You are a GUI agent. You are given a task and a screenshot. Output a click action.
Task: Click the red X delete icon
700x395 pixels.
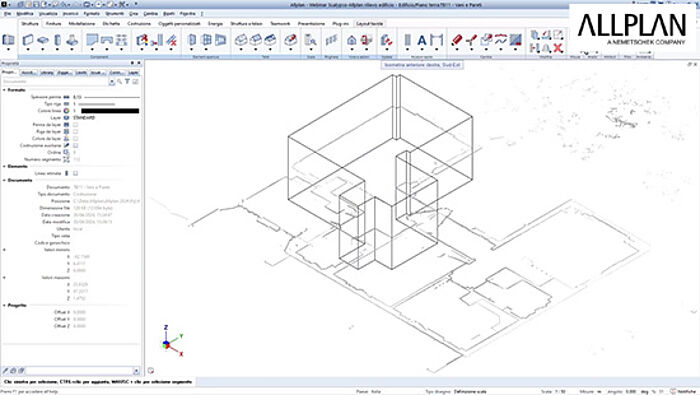(x=558, y=48)
